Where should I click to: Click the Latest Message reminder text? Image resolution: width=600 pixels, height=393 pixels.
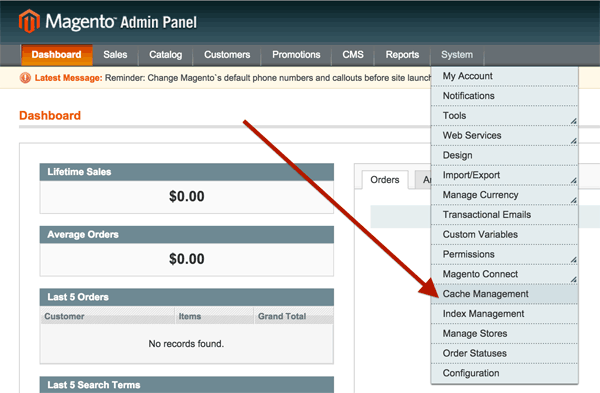268,78
